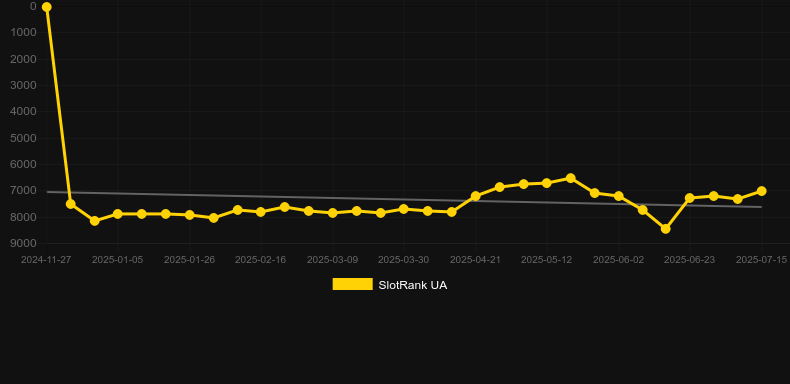The image size is (790, 384).
Task: Click the y-axis label 1000
Action: point(24,32)
